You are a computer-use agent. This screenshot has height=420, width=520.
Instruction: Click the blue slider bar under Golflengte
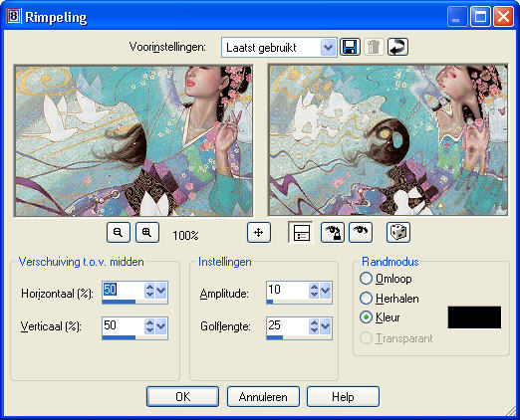tap(275, 337)
